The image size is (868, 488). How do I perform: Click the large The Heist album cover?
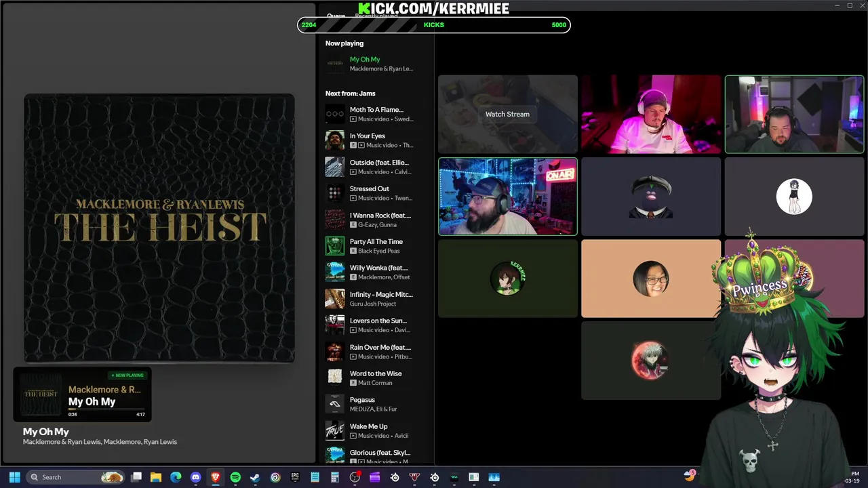point(159,228)
